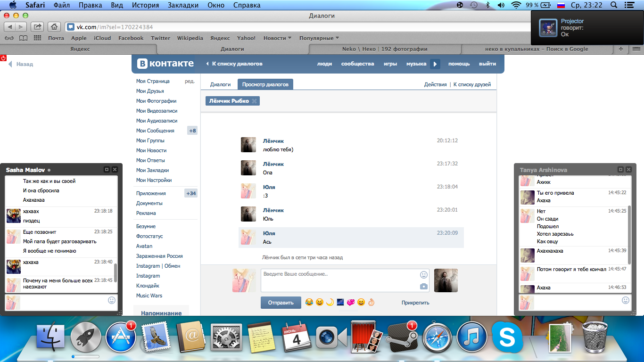The height and width of the screenshot is (362, 644).
Task: Insert the OK hand emoji
Action: (372, 302)
